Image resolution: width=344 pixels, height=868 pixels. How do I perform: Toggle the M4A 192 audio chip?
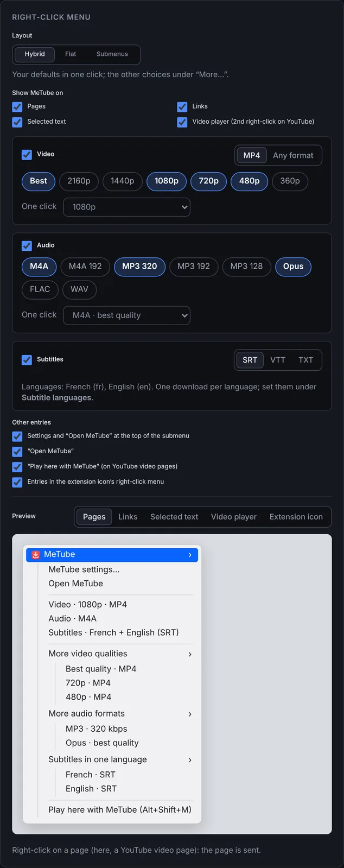point(85,267)
